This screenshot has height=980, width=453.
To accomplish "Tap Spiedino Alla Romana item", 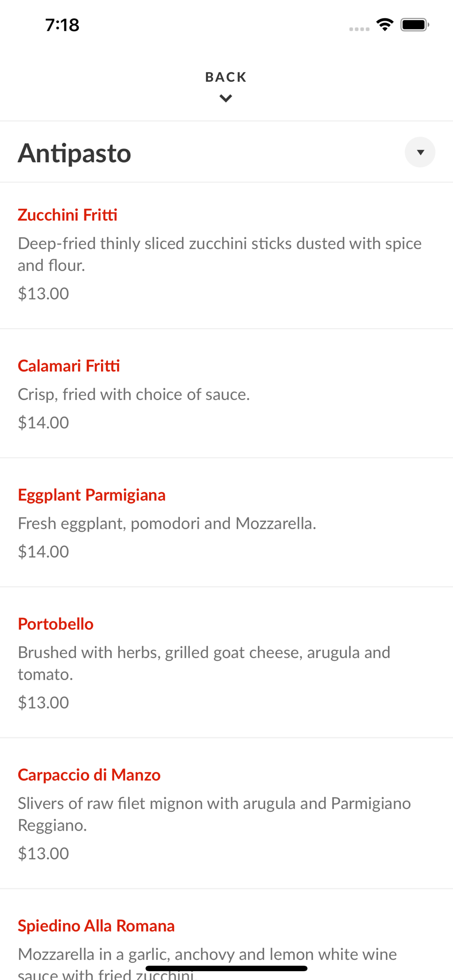I will pos(96,926).
